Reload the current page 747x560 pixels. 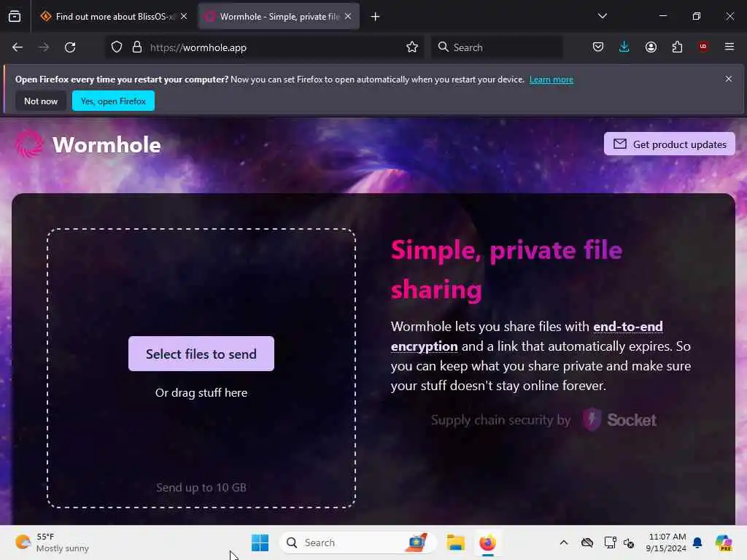(x=70, y=47)
